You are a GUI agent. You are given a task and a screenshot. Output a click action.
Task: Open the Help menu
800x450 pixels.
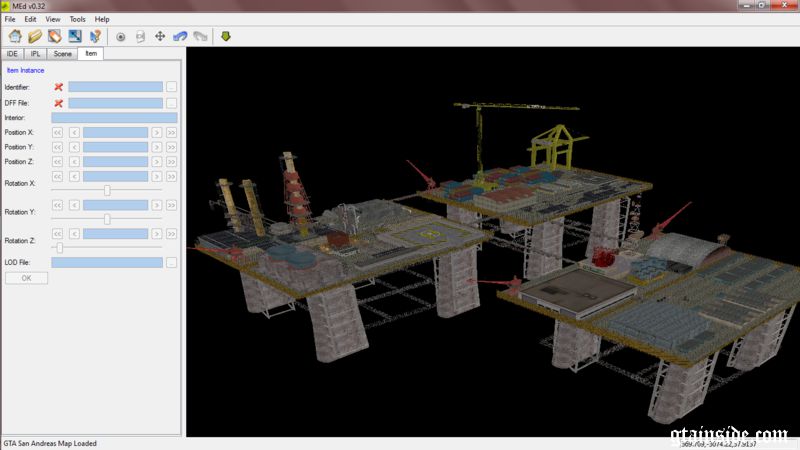coord(102,19)
